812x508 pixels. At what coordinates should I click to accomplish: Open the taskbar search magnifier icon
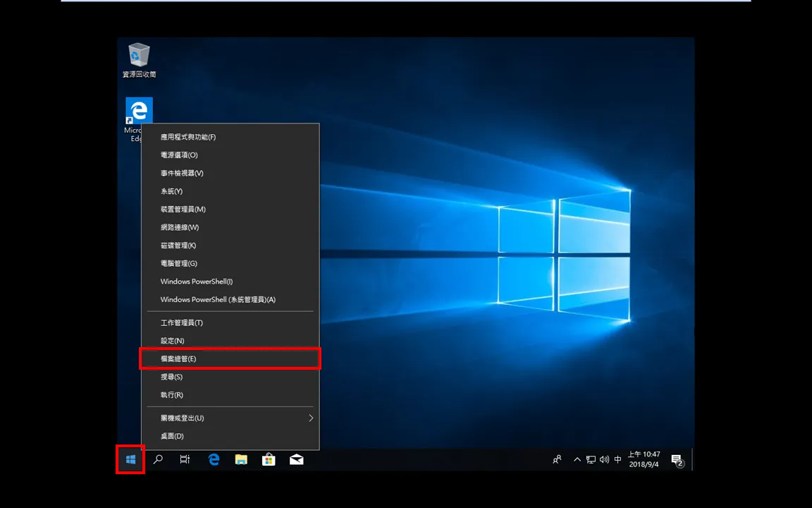click(x=158, y=459)
